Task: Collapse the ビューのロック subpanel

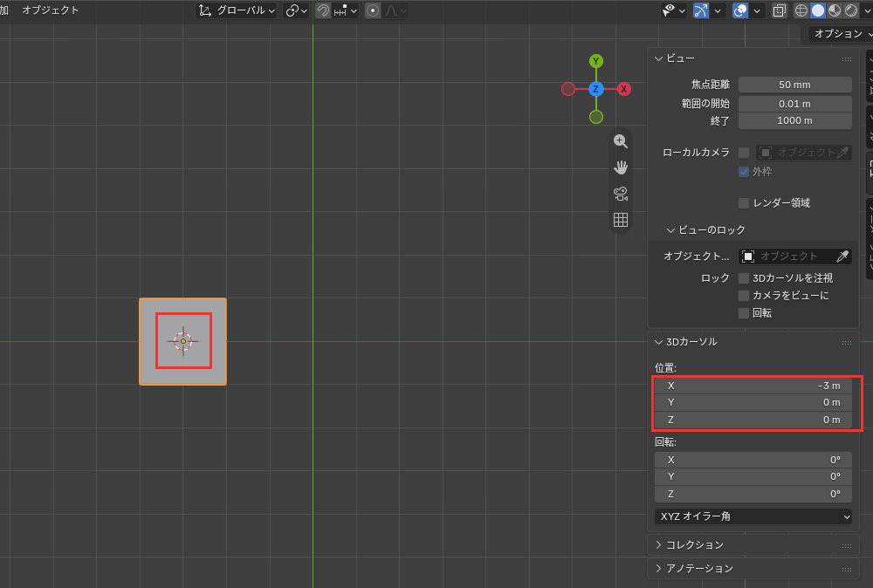Action: tap(670, 229)
